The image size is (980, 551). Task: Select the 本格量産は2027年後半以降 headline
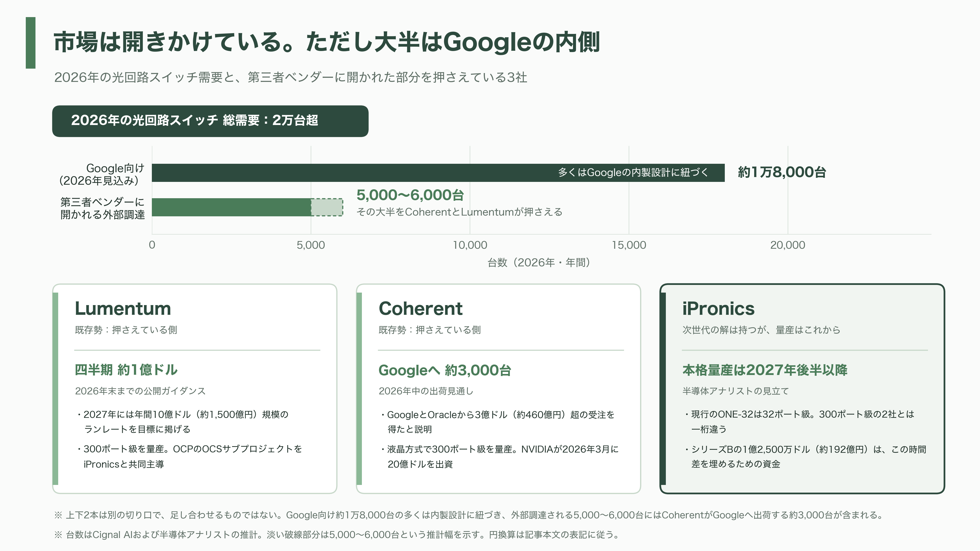765,370
